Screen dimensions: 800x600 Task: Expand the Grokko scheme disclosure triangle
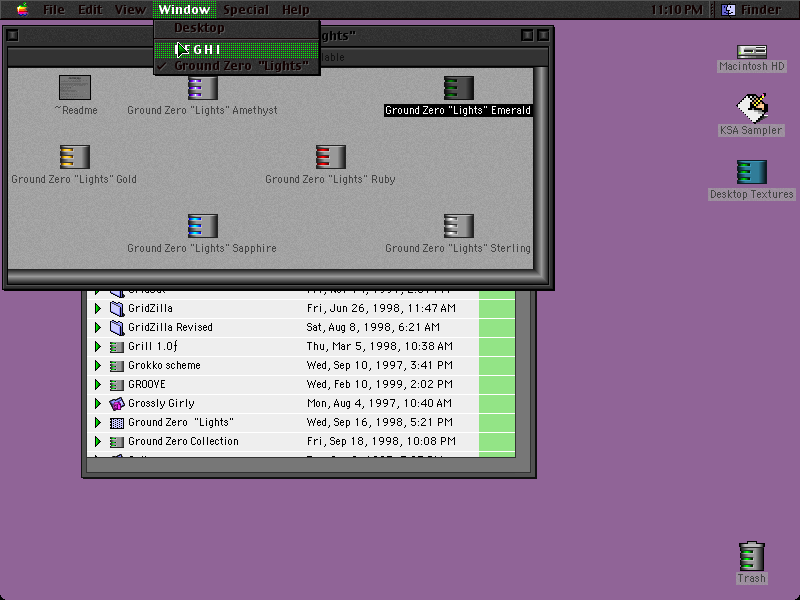(97, 365)
